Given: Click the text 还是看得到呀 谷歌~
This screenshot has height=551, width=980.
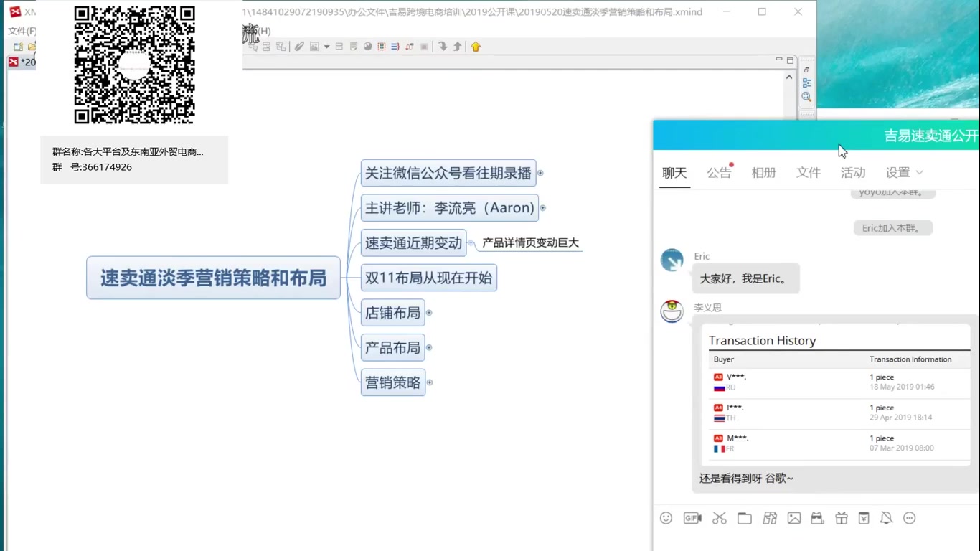Looking at the screenshot, I should click(x=746, y=479).
